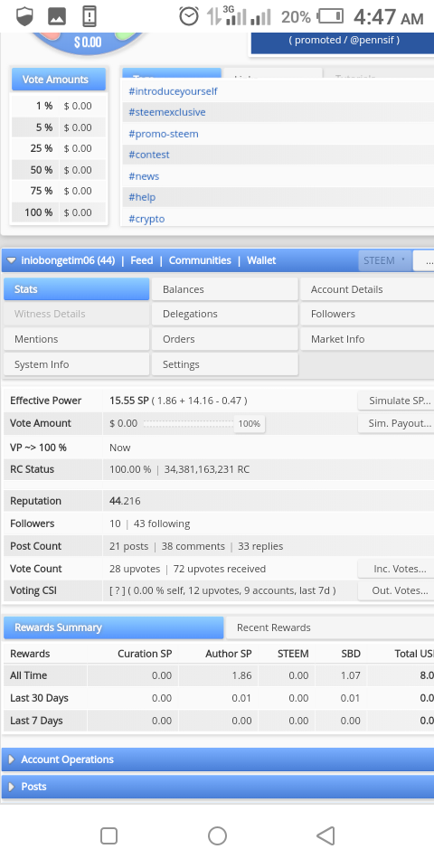Open the iniobongetim06 (44) profile link
This screenshot has width=434, height=868.
click(x=68, y=260)
